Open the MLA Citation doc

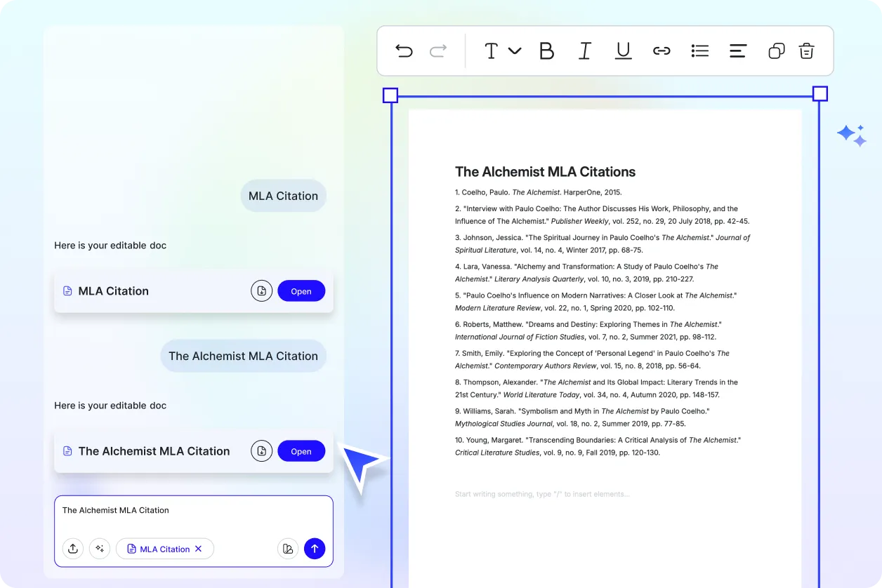(301, 291)
